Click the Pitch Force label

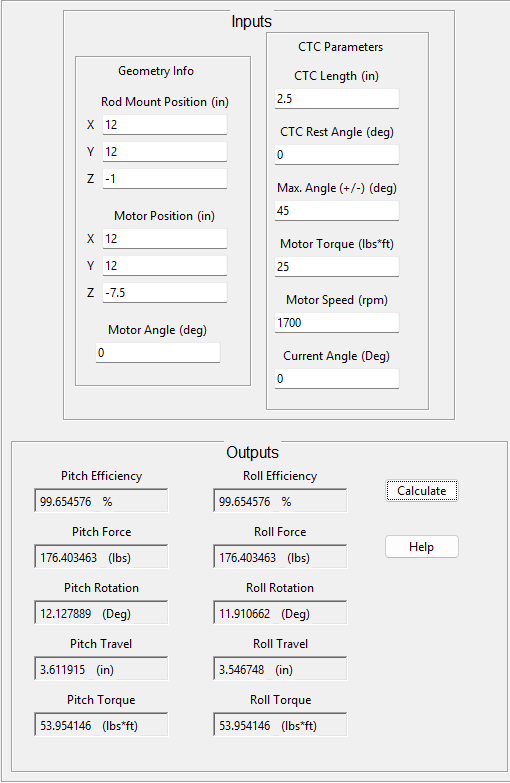pyautogui.click(x=101, y=532)
